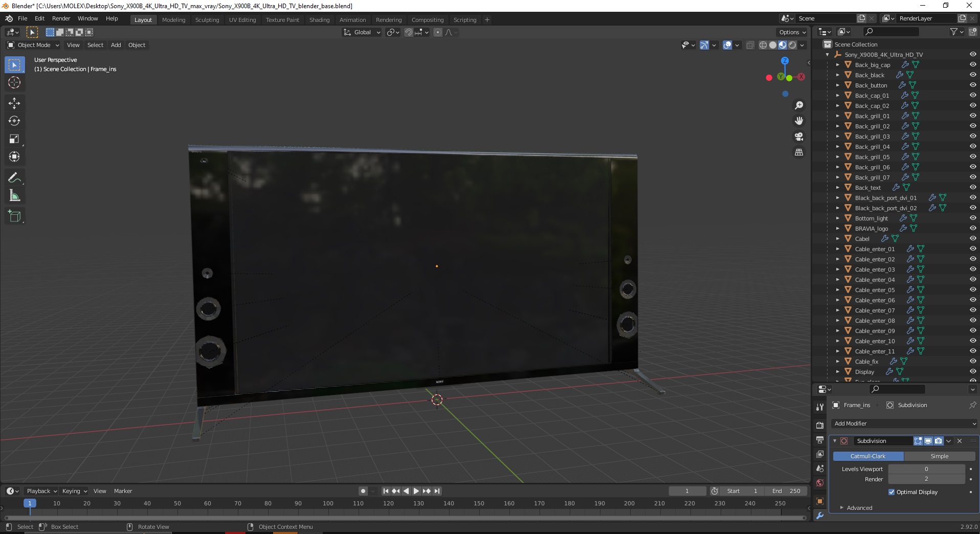Screen dimensions: 980x534
Task: Collapse Sony_X900B_4K_Ultra_HD_TV collection
Action: click(x=827, y=55)
